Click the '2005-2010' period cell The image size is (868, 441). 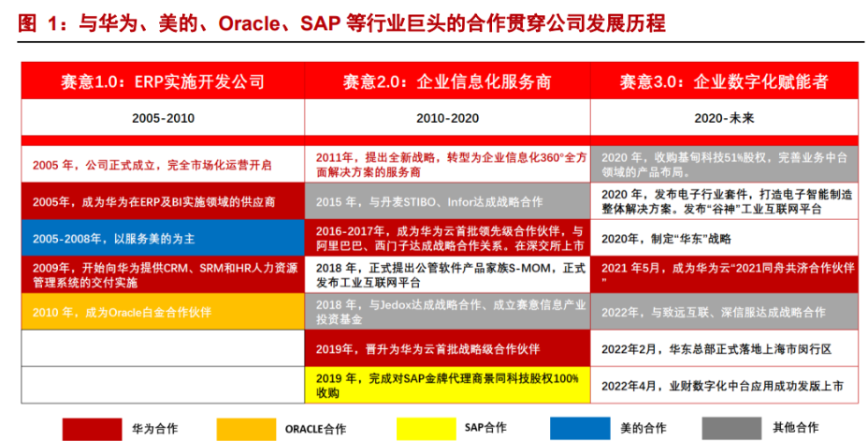pos(163,118)
